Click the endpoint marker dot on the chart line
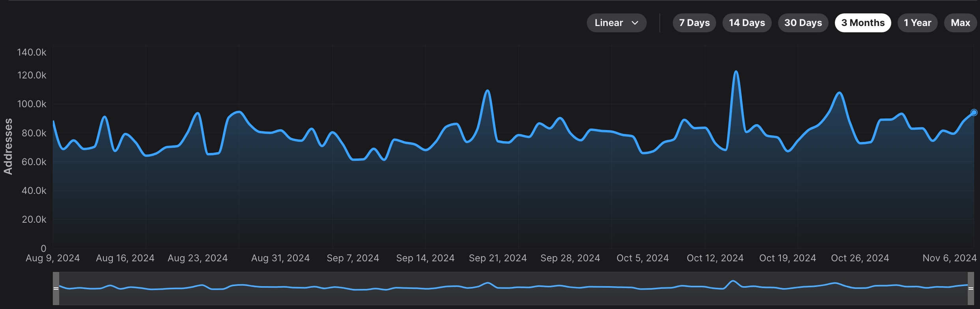Image resolution: width=980 pixels, height=309 pixels. (974, 113)
